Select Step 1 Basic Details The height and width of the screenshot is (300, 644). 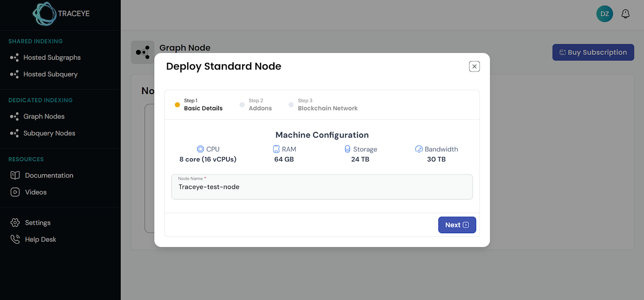coord(199,105)
